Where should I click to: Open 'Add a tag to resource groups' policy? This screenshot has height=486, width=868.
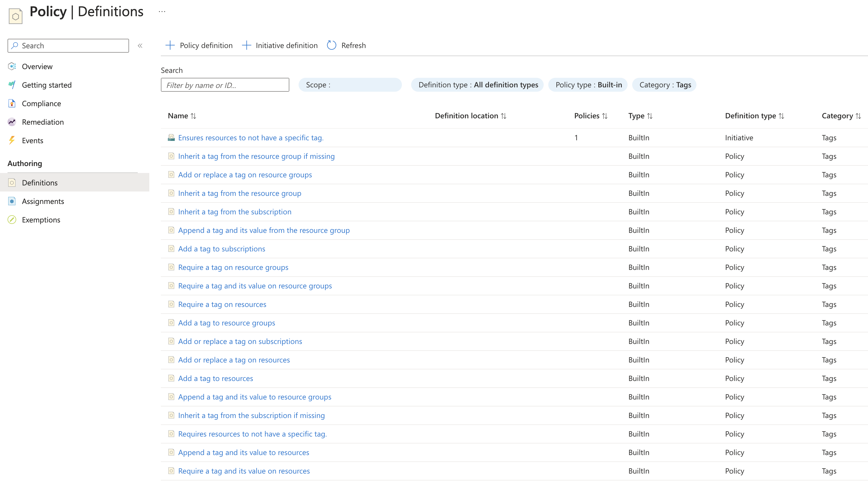coord(227,323)
